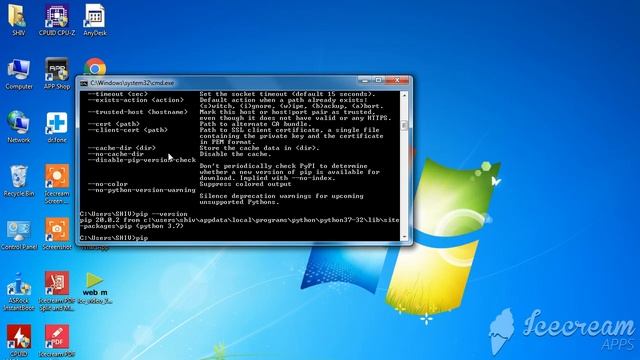
Task: Click the '--no-color' option text
Action: point(108,184)
